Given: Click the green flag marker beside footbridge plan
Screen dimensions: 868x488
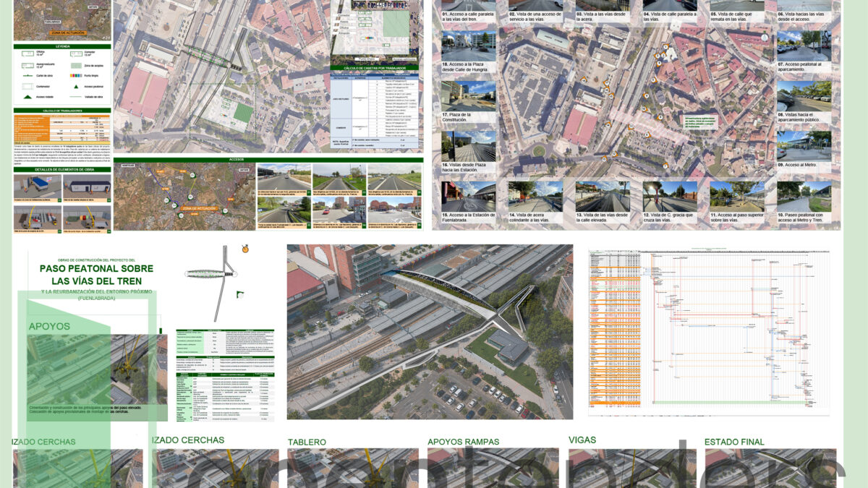Looking at the screenshot, I should click(239, 293).
